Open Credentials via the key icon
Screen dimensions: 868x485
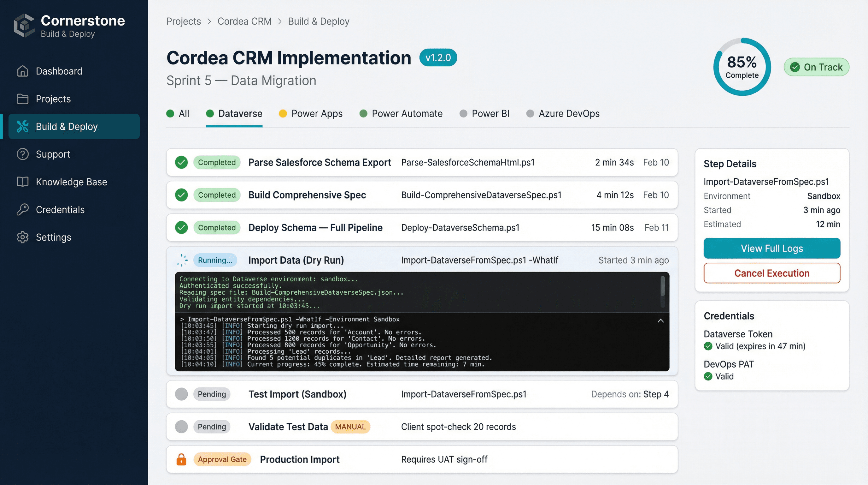(x=23, y=209)
